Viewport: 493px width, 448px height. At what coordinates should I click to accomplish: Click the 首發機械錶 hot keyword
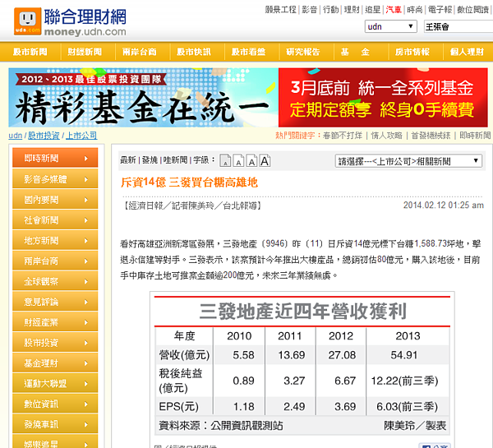tap(431, 136)
